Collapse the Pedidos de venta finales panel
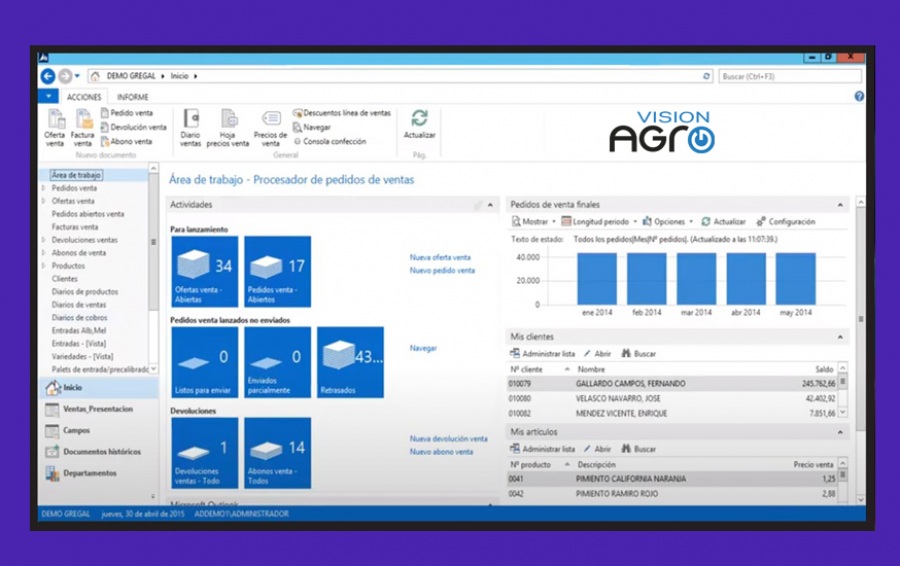 840,204
